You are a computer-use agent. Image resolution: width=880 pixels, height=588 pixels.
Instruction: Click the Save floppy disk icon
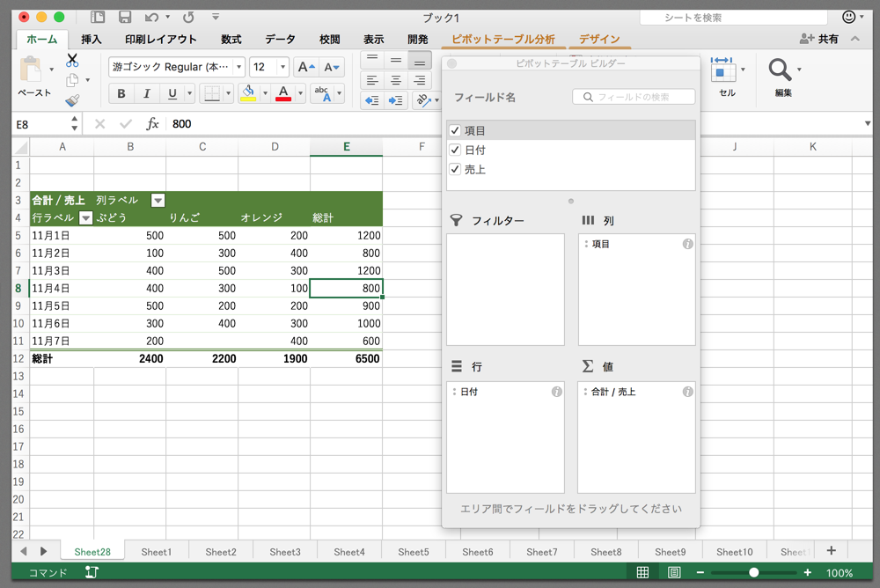point(125,17)
